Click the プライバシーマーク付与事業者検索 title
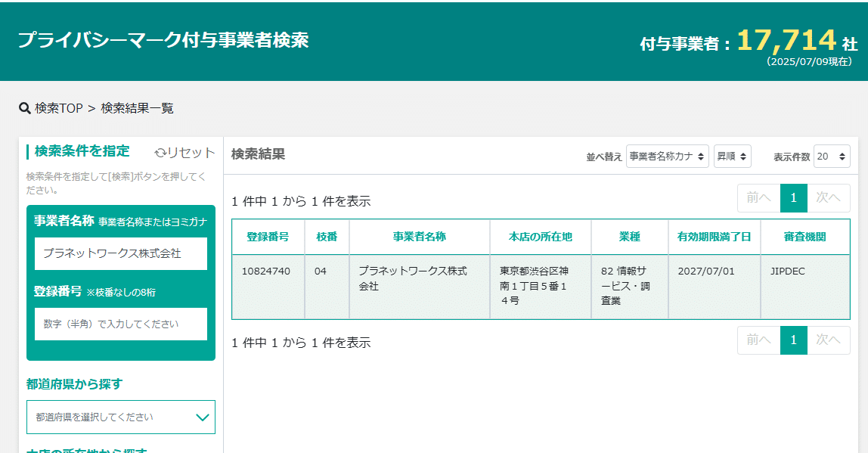The image size is (868, 453). coord(163,40)
